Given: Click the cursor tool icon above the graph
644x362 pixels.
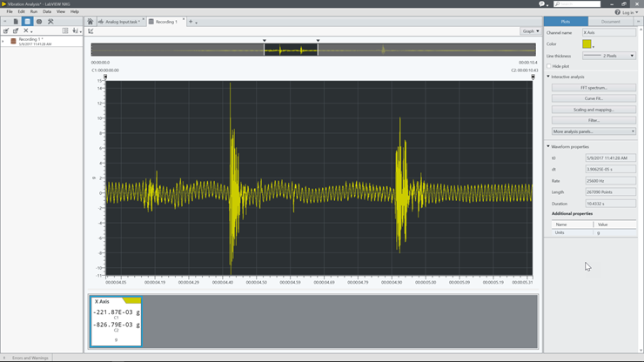Looking at the screenshot, I should 91,31.
